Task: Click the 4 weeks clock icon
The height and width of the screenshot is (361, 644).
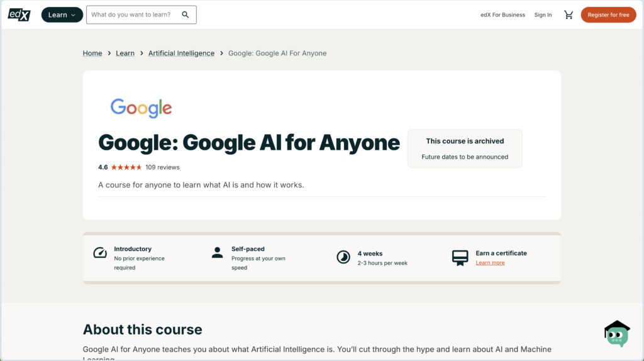Action: point(343,257)
